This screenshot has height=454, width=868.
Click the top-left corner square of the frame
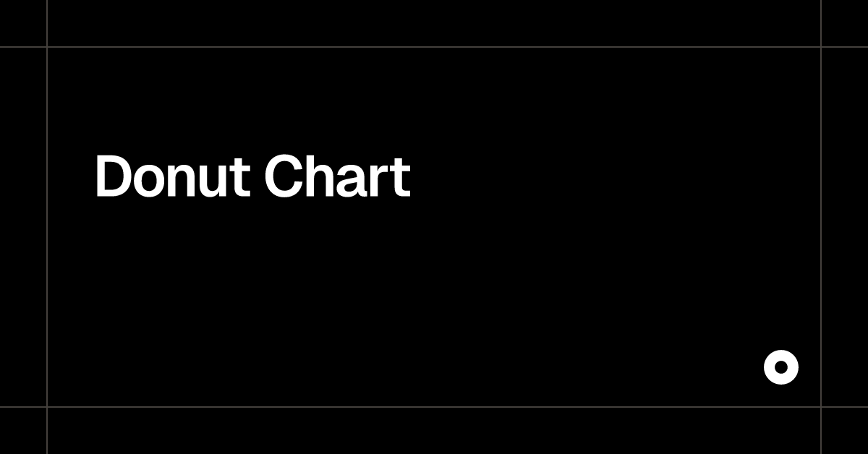point(23,23)
